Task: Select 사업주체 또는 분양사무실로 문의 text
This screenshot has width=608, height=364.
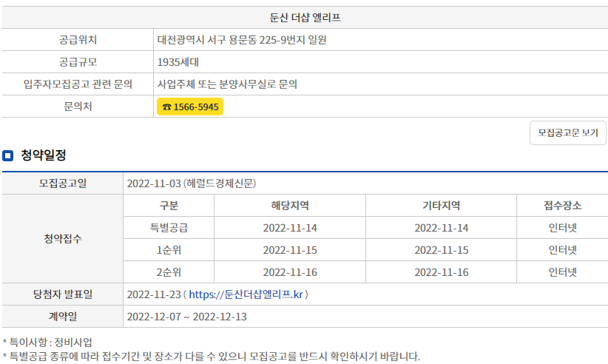Action: [227, 84]
